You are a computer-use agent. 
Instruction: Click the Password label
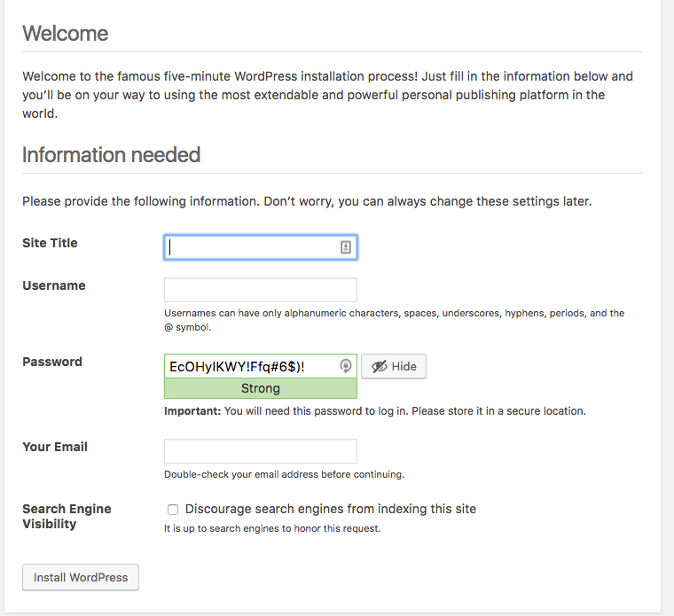52,362
